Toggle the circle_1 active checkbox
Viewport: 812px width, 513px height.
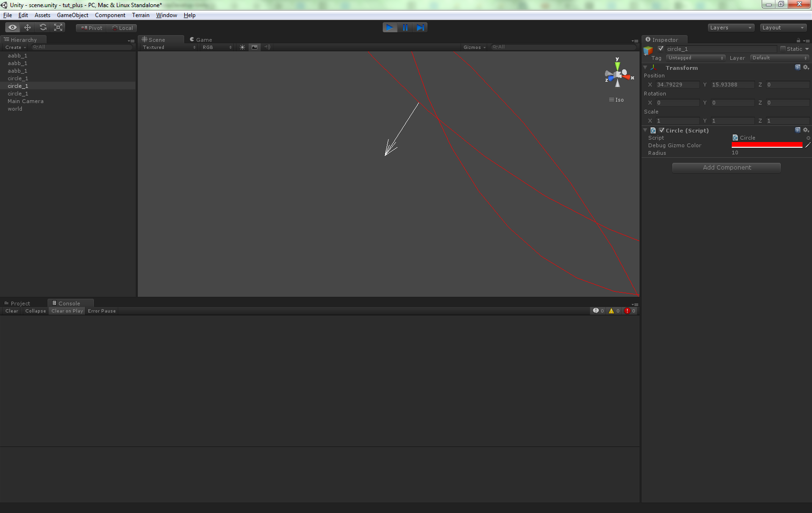click(661, 48)
